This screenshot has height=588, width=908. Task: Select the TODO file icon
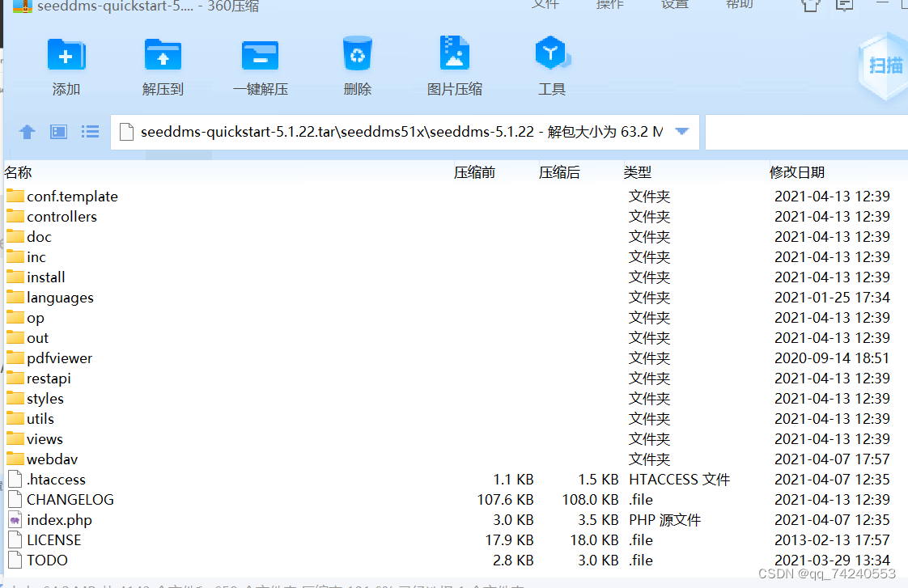point(15,561)
